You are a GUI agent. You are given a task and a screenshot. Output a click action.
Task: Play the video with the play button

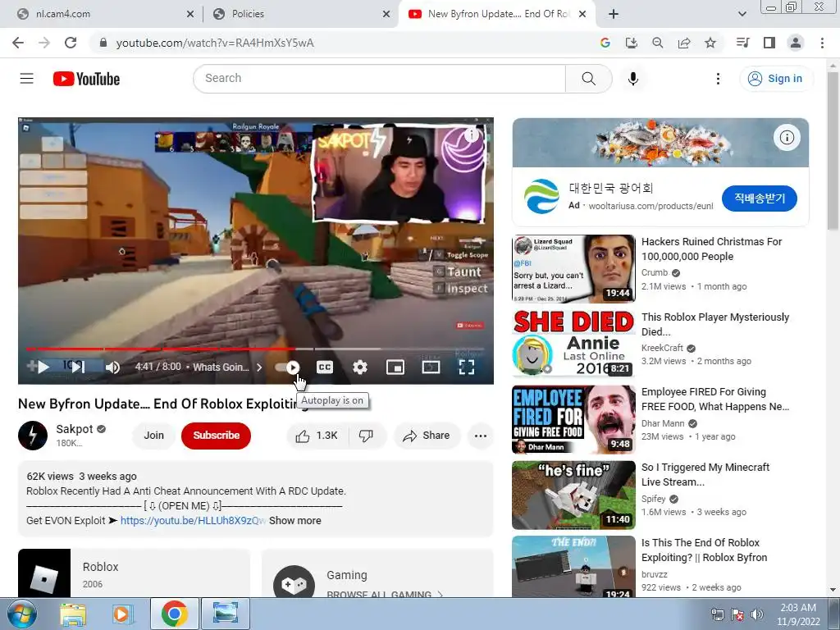click(x=44, y=367)
